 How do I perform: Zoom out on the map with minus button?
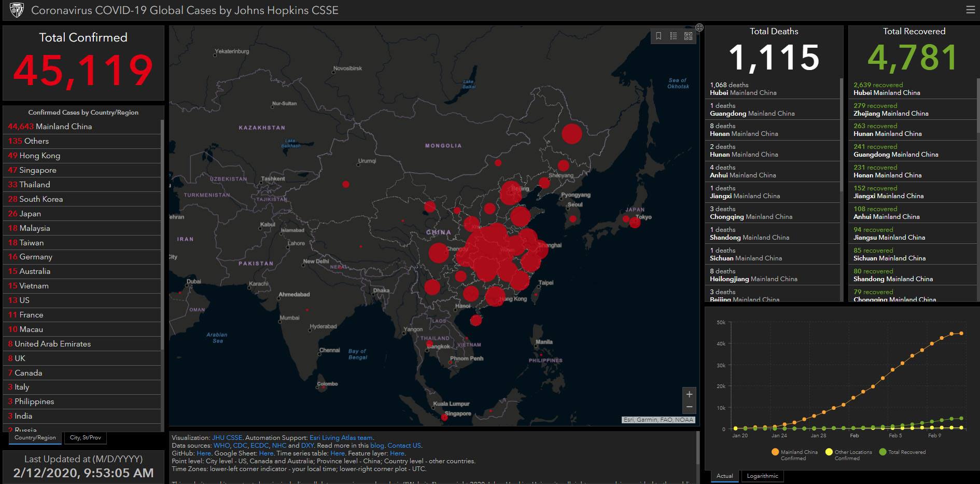(x=689, y=407)
